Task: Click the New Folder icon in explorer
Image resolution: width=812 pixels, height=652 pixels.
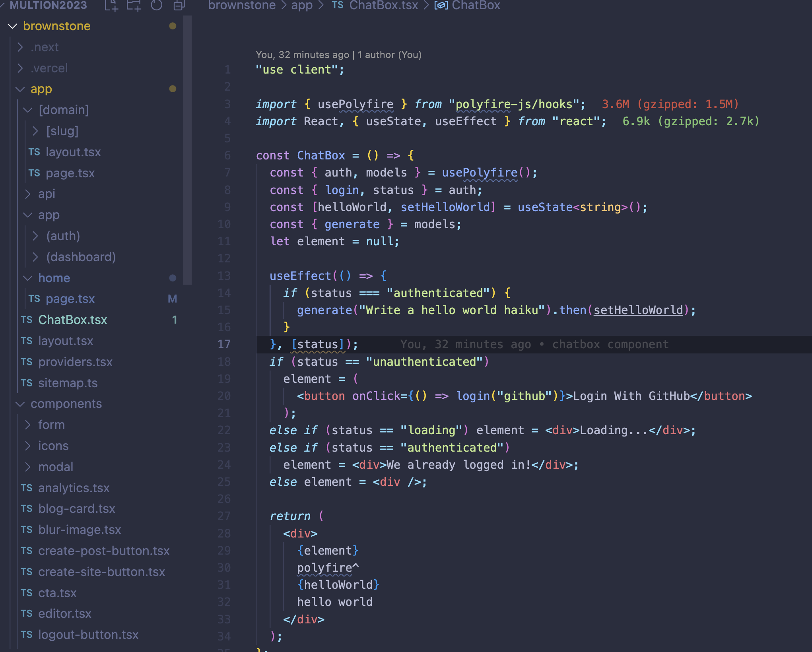Action: coord(134,6)
